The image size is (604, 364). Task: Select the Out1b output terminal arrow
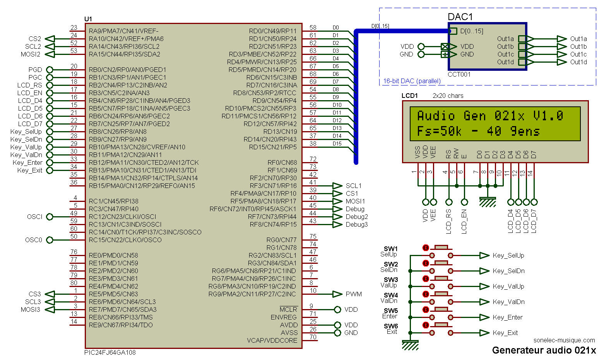coord(562,46)
